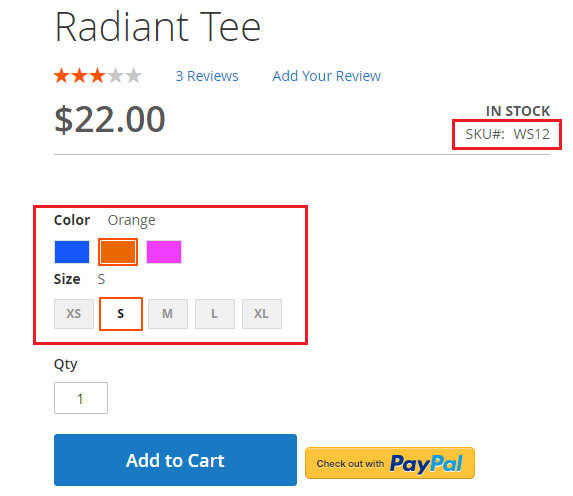Select size S option

point(121,314)
